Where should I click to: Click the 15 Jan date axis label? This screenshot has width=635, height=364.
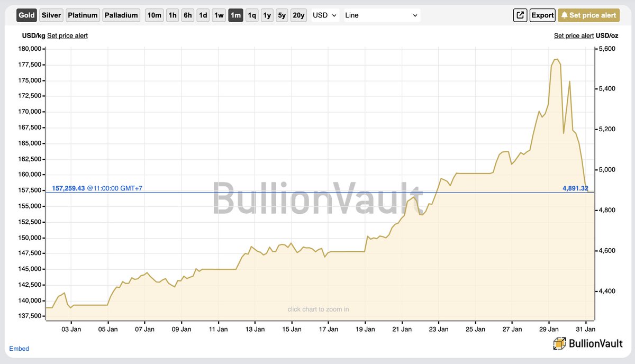[292, 329]
